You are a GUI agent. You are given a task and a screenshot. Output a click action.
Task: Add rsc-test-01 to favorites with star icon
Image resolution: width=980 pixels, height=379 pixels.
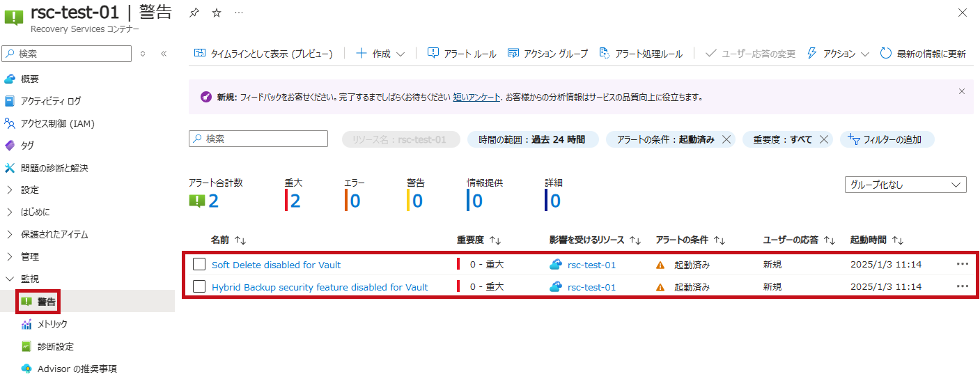(x=217, y=13)
